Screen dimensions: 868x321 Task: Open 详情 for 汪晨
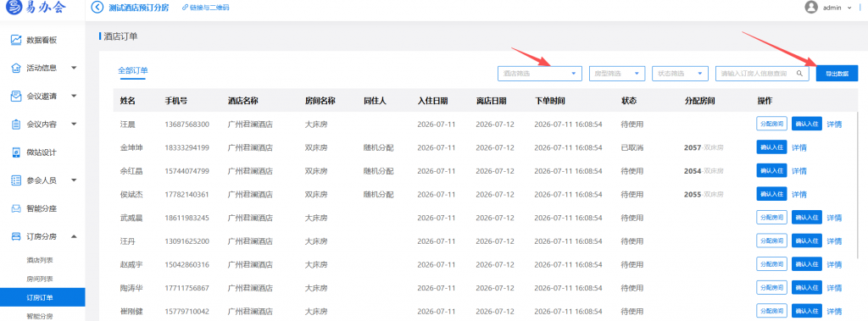[834, 125]
